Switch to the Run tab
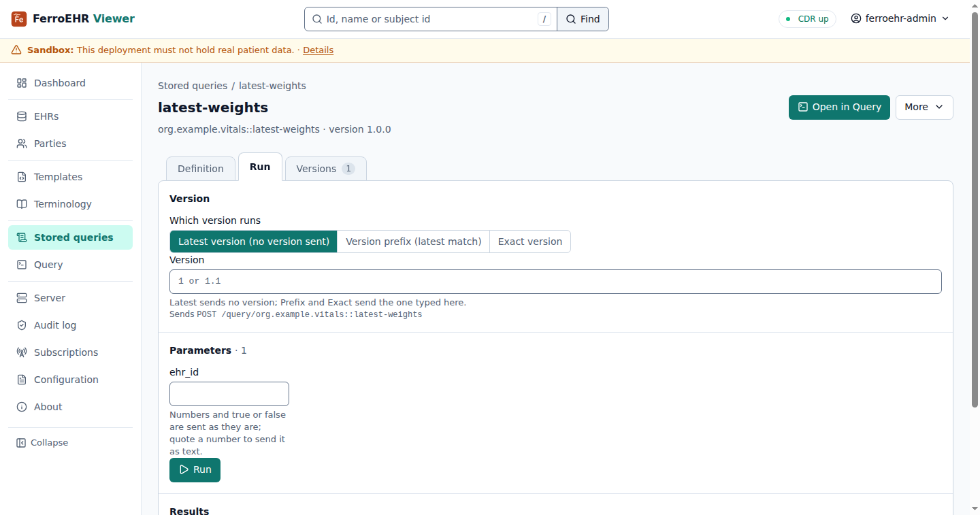Image resolution: width=980 pixels, height=515 pixels. point(260,167)
